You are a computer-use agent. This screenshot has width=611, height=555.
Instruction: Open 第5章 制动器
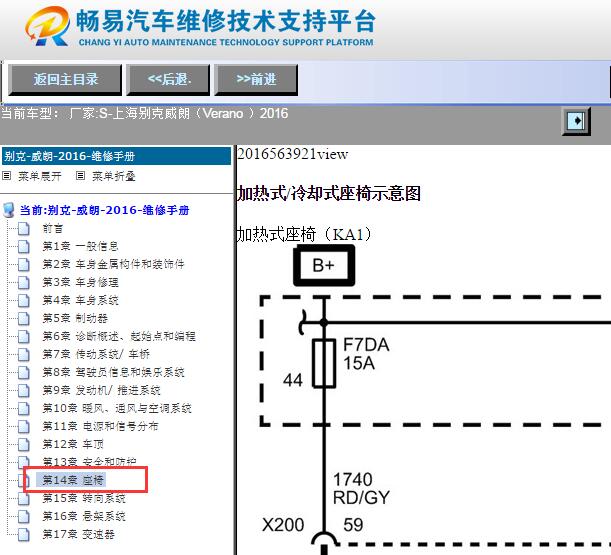(x=75, y=318)
